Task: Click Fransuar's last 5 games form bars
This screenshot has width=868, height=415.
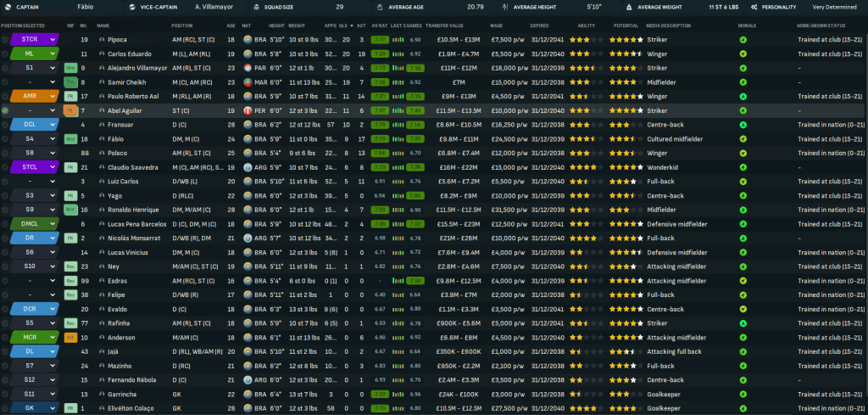Action: point(397,125)
